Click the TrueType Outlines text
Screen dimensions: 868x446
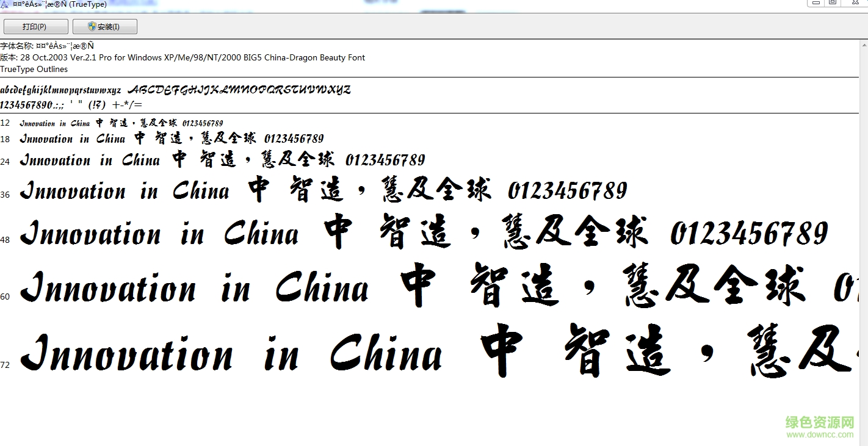pyautogui.click(x=34, y=69)
